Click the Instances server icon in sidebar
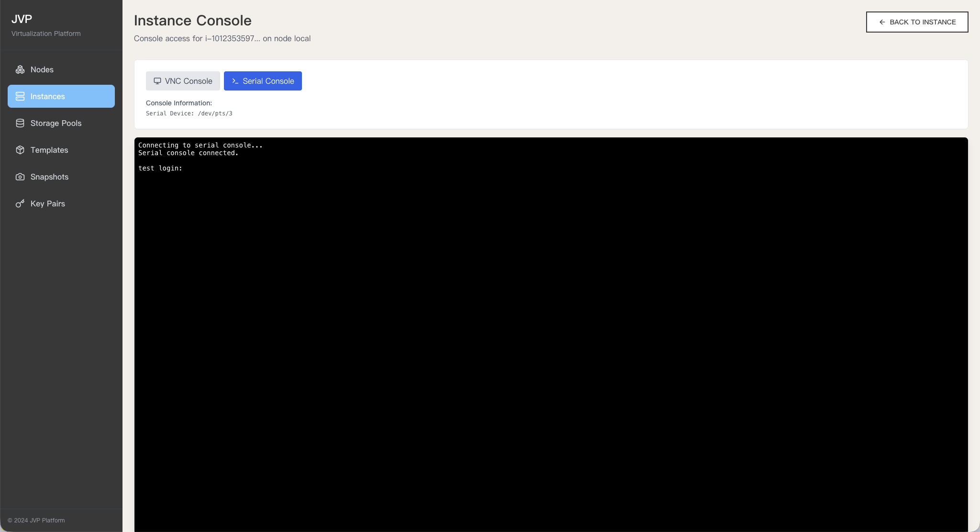This screenshot has height=532, width=980. pyautogui.click(x=20, y=96)
